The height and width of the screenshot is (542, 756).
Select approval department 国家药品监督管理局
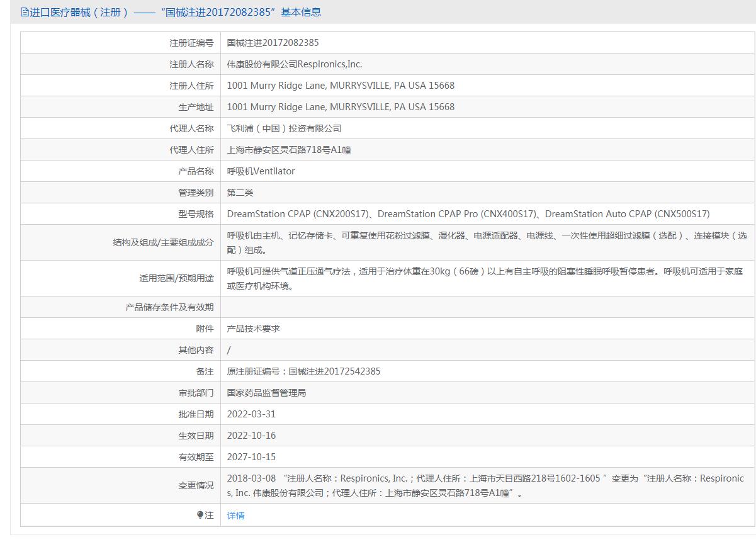coord(266,393)
